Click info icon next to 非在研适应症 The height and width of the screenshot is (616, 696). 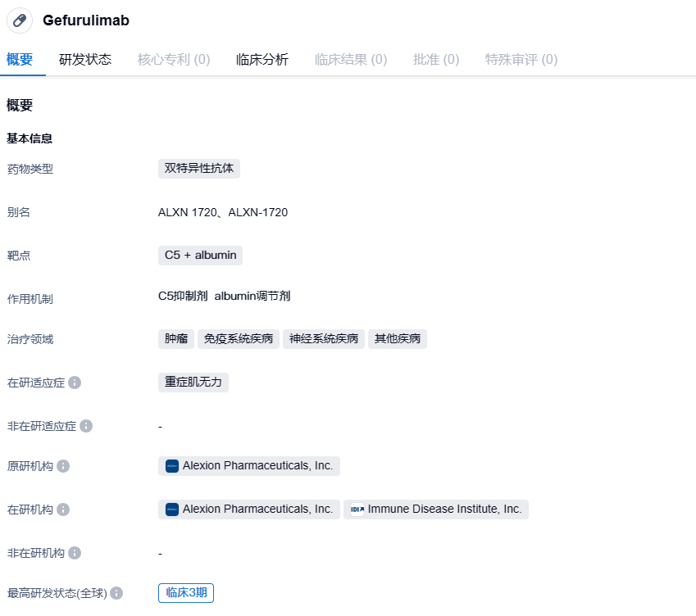coord(86,426)
